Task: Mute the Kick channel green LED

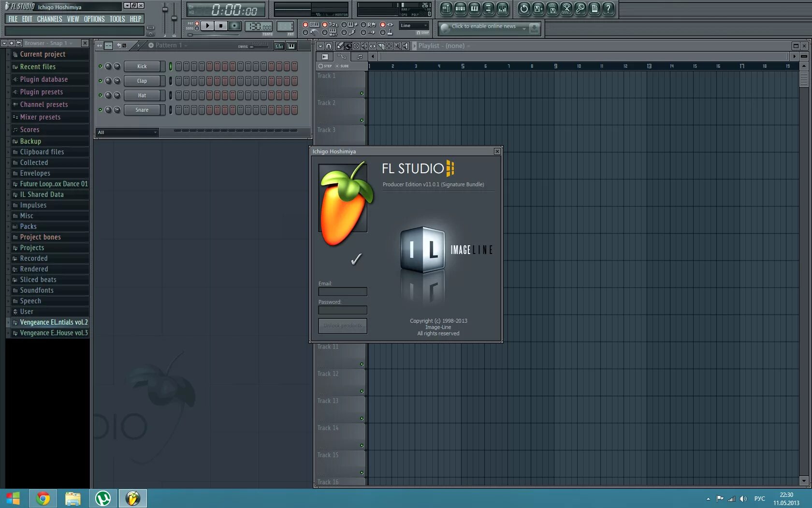Action: (x=101, y=66)
